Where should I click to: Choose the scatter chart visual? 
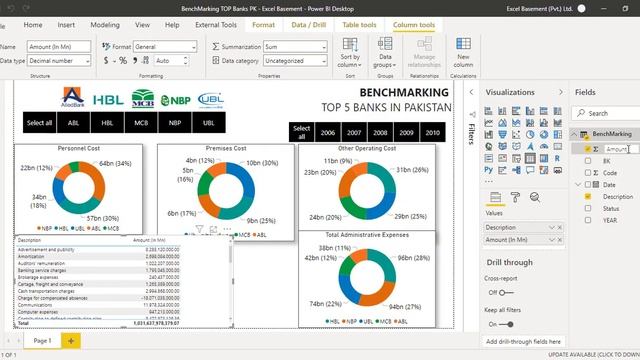(516, 134)
